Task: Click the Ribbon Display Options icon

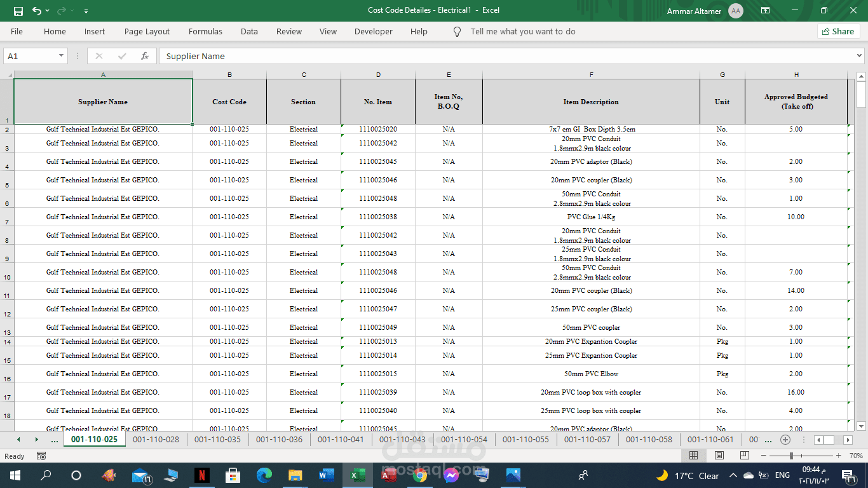Action: (x=766, y=11)
